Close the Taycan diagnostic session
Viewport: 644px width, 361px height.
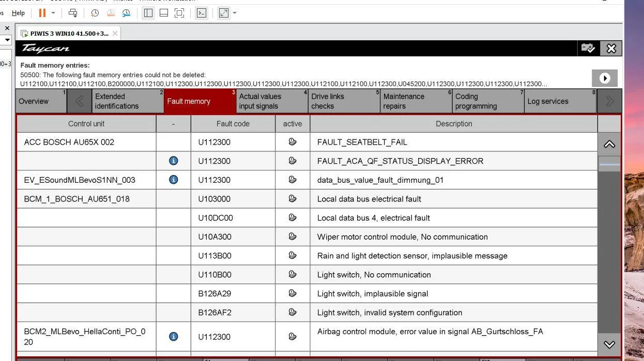[611, 48]
